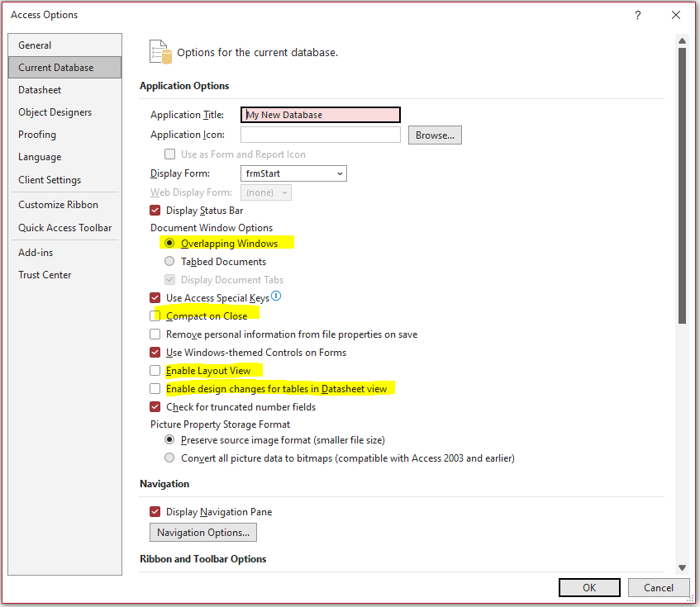
Task: Check Enable Layout View
Action: [155, 371]
